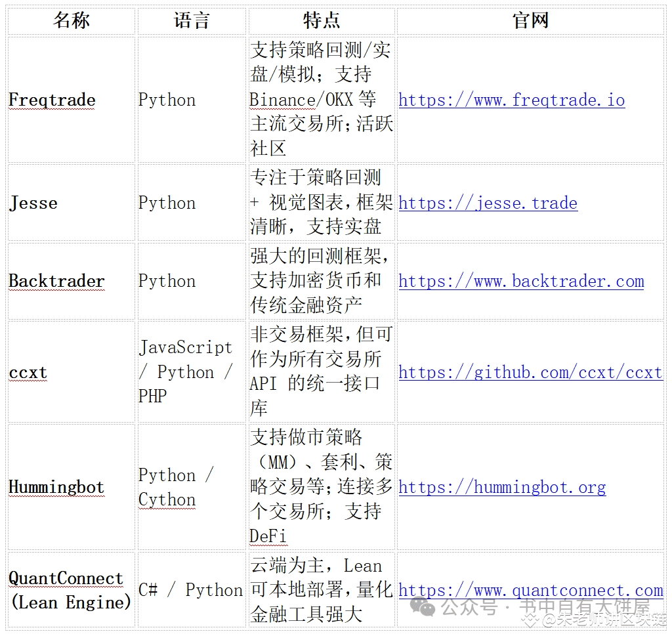Open the quantconnect.com link
The image size is (672, 634).
(530, 591)
